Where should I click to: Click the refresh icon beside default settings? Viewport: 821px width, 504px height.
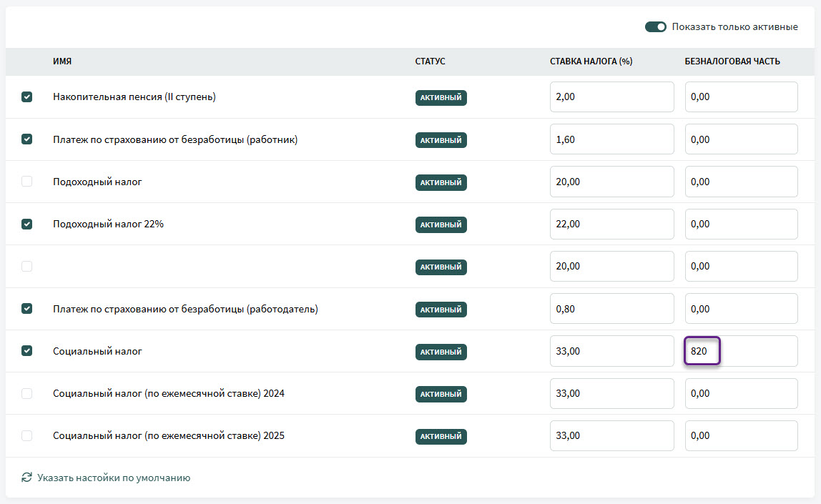click(27, 478)
